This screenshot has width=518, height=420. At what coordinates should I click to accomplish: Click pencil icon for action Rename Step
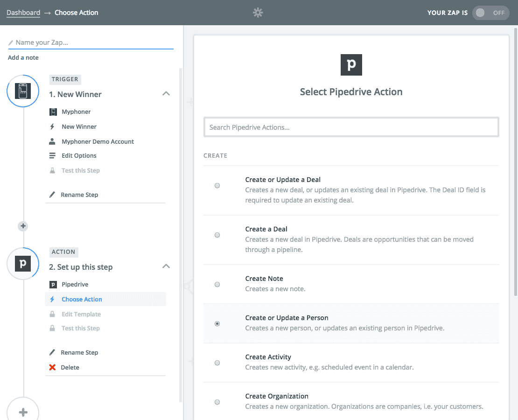[x=52, y=353]
